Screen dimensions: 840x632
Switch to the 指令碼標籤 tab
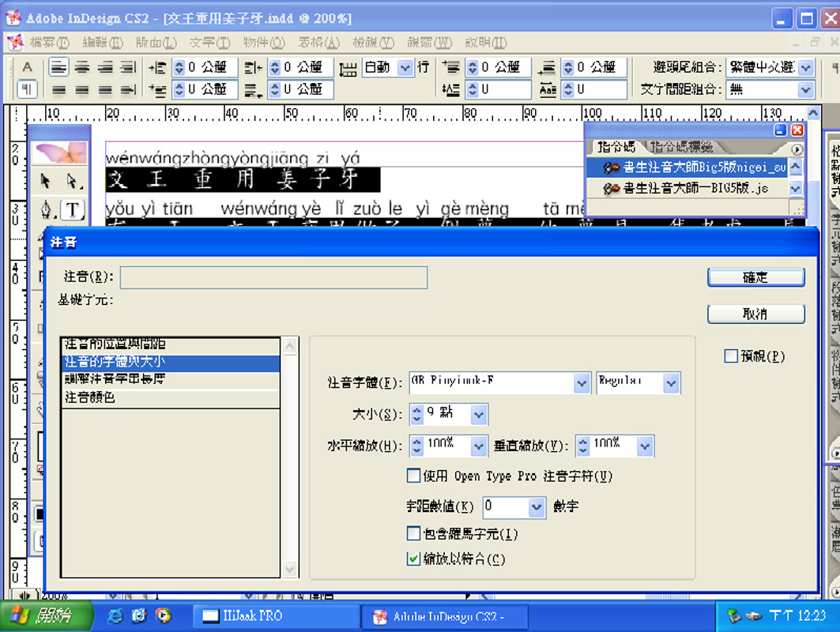click(681, 147)
